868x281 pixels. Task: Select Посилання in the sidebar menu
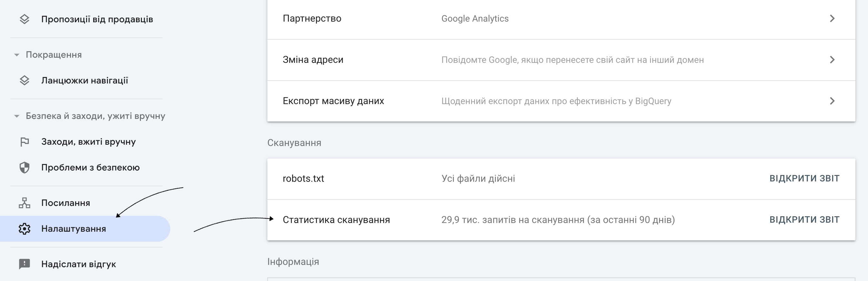click(x=66, y=203)
